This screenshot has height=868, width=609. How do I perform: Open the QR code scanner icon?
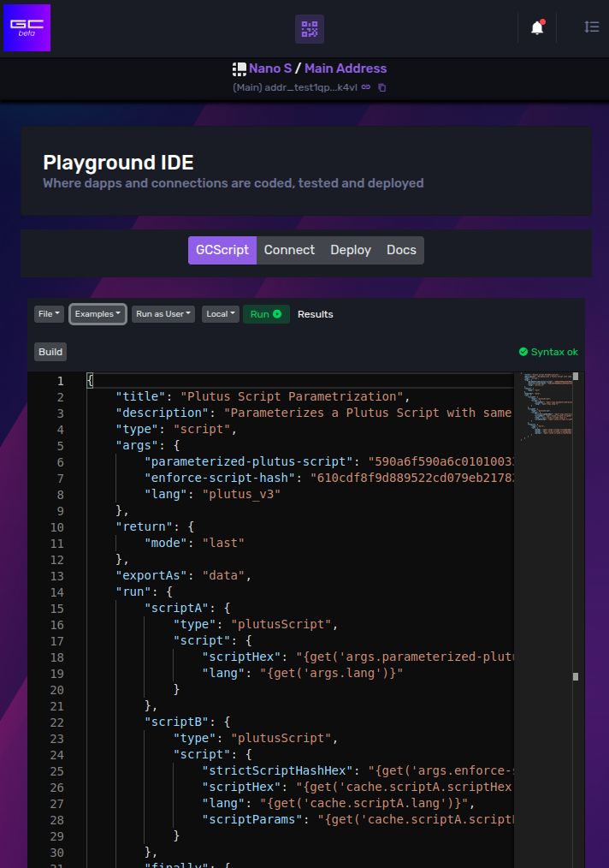tap(309, 29)
